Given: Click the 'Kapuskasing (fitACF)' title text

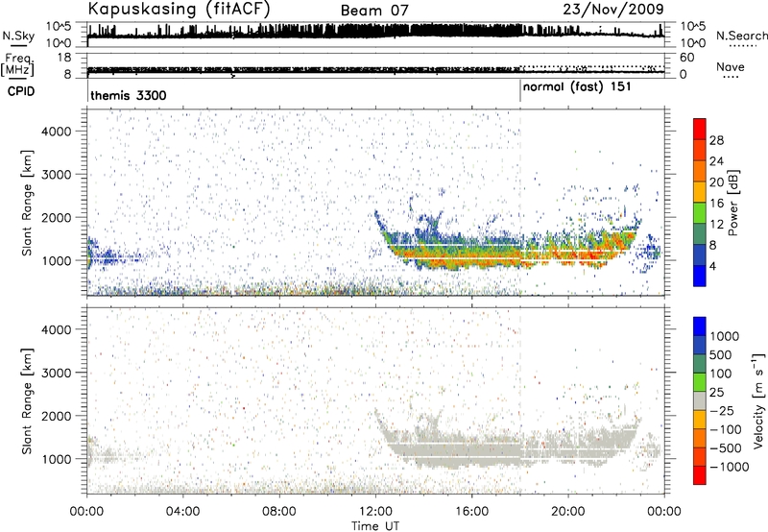Looking at the screenshot, I should click(x=179, y=9).
